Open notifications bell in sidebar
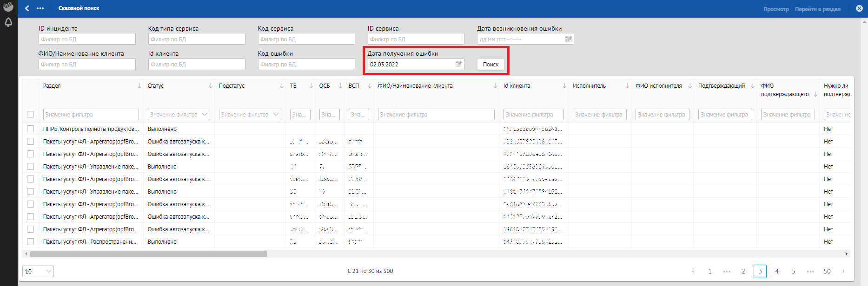868x286 pixels. pyautogui.click(x=8, y=22)
